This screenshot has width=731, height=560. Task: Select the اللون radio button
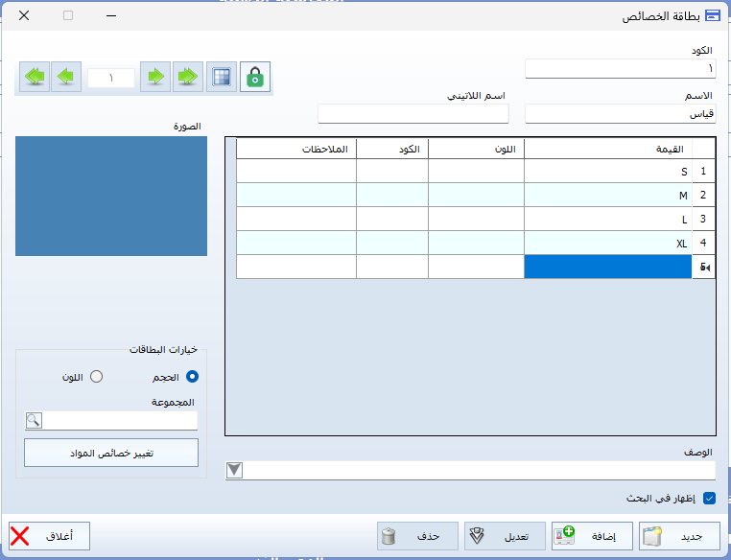(97, 377)
